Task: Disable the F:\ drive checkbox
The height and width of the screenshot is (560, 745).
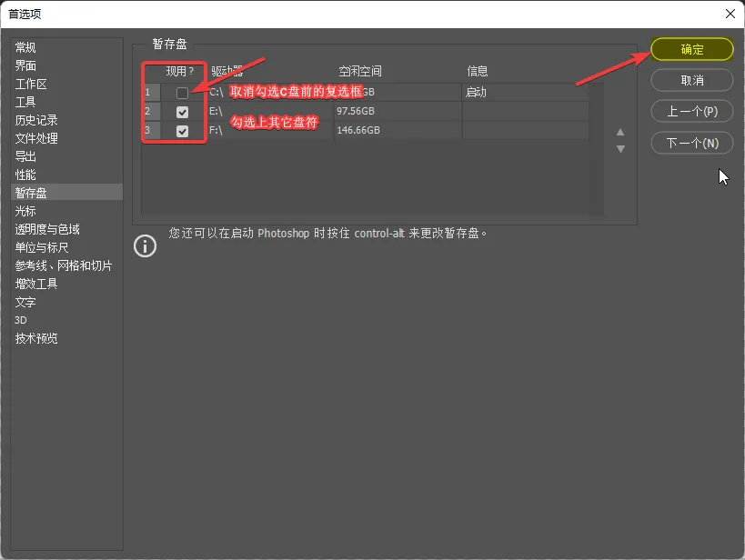Action: (x=181, y=130)
